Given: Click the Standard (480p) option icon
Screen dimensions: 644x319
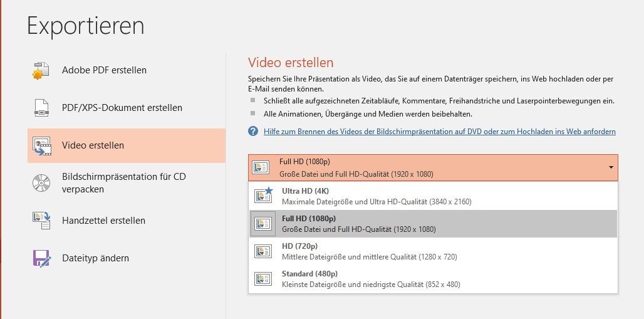Looking at the screenshot, I should (263, 279).
